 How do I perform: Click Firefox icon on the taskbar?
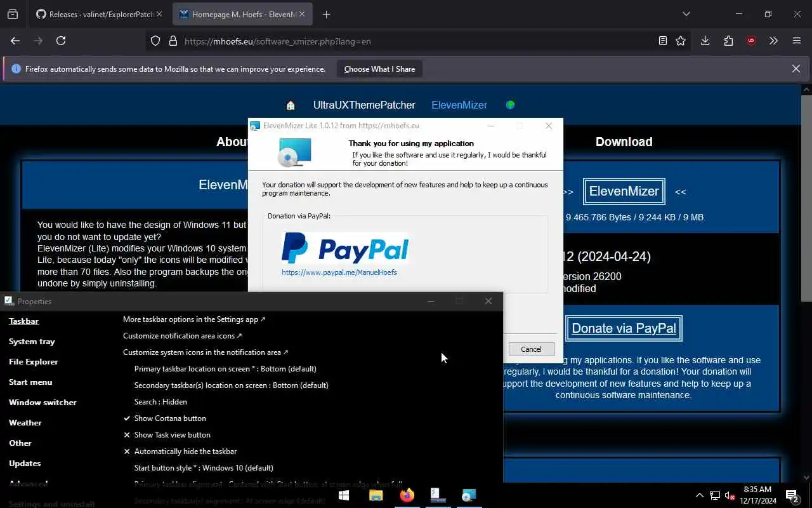click(x=407, y=495)
